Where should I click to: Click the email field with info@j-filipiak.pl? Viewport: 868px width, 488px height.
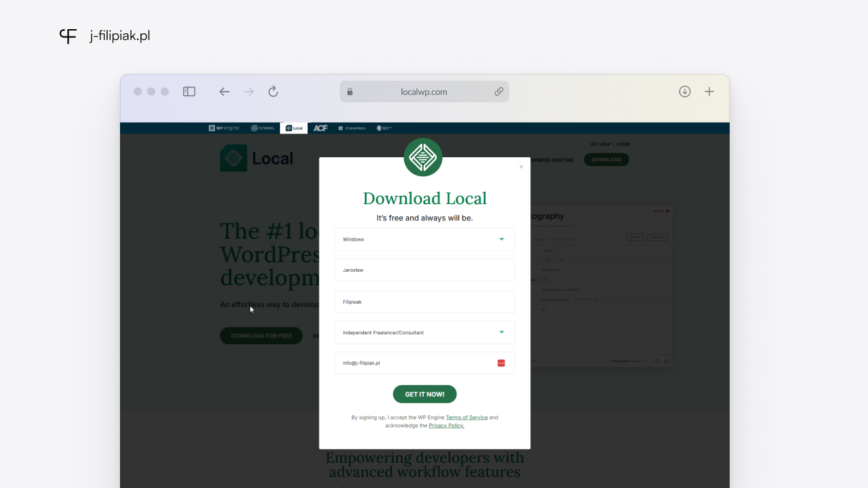point(425,363)
